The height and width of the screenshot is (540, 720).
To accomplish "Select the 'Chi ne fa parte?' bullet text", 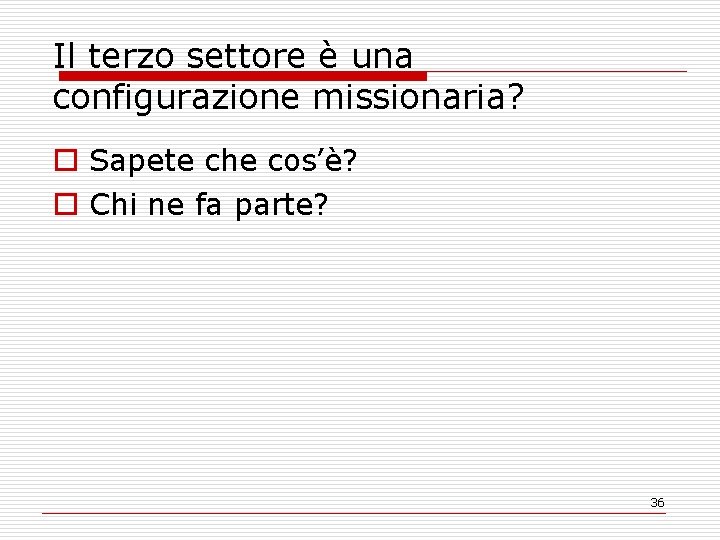I will point(209,204).
